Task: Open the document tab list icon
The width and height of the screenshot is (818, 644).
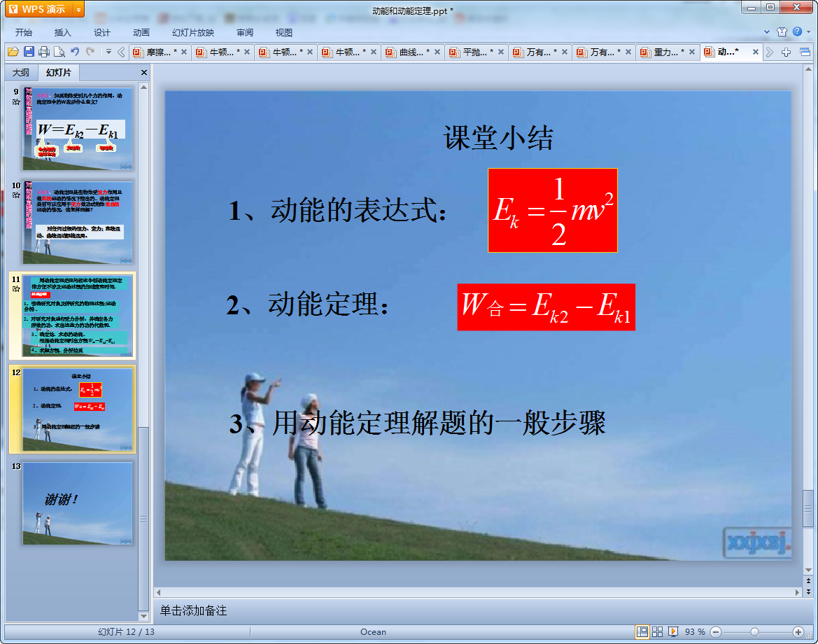Action: [805, 52]
